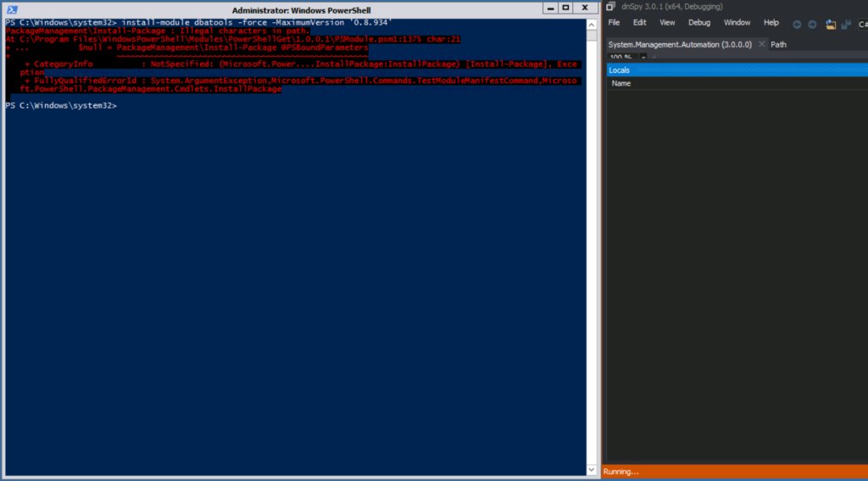Open the File menu in dnSpy
This screenshot has height=481, width=868.
point(614,23)
